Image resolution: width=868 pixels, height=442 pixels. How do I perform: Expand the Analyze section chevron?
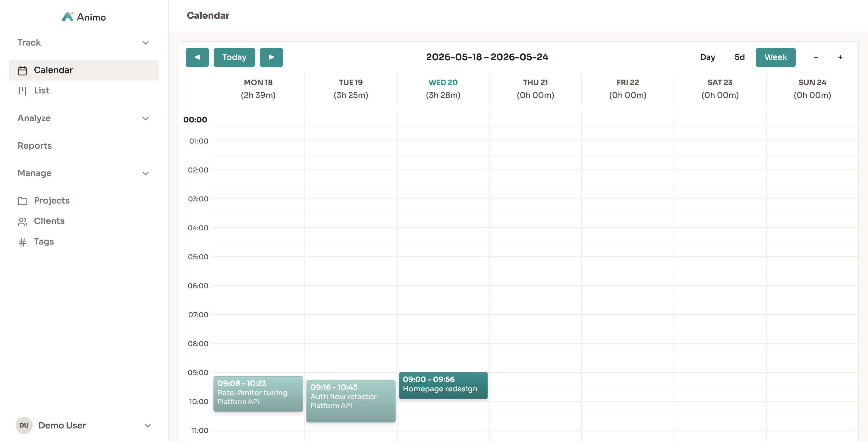pyautogui.click(x=146, y=119)
